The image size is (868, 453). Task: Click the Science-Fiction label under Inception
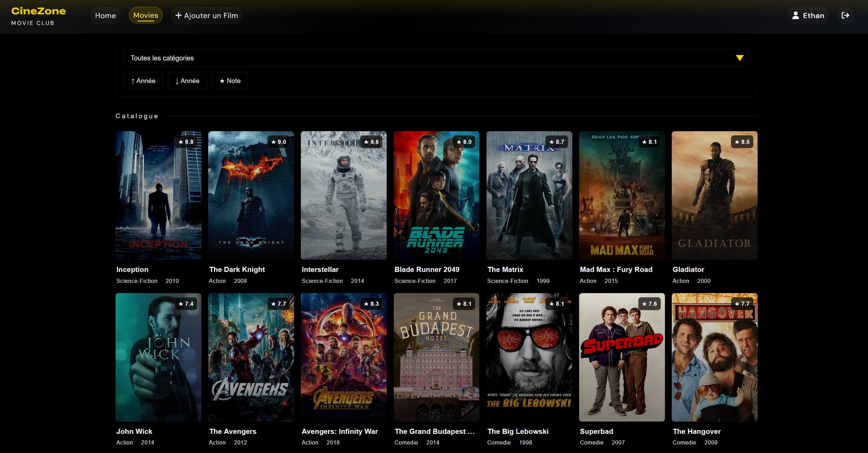pos(137,281)
